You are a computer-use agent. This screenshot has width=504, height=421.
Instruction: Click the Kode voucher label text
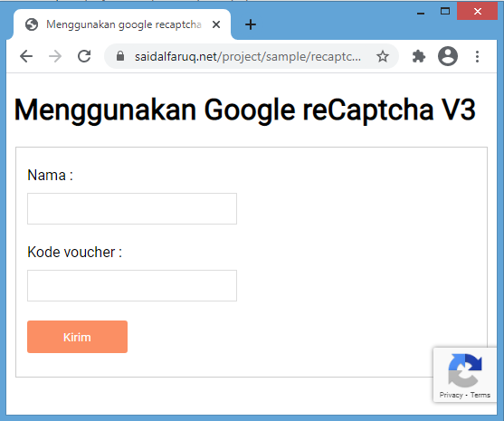pos(74,253)
